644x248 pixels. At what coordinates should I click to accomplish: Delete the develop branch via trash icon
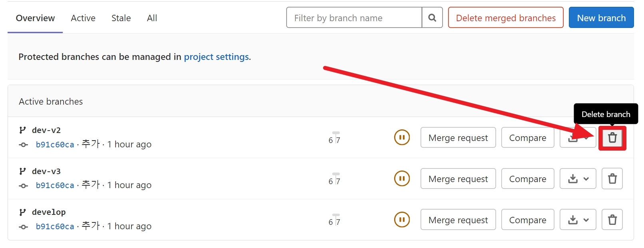[612, 220]
